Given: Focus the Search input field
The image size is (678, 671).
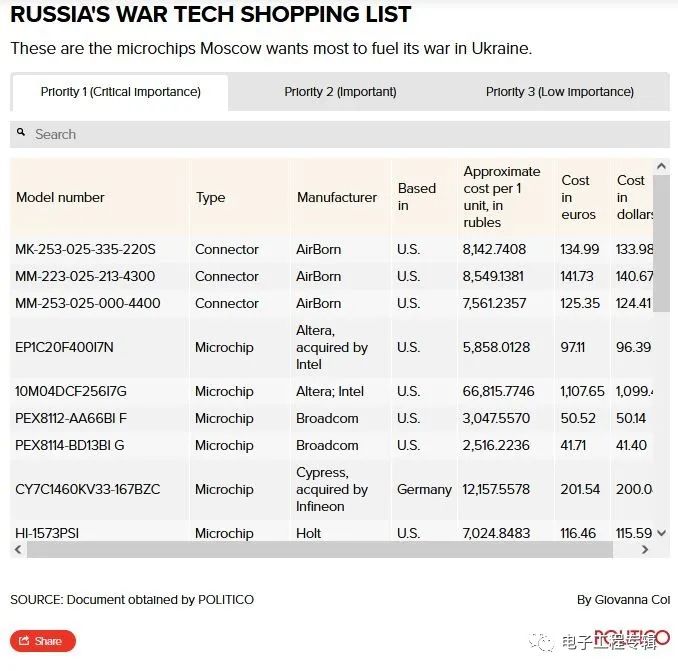Looking at the screenshot, I should coord(340,134).
